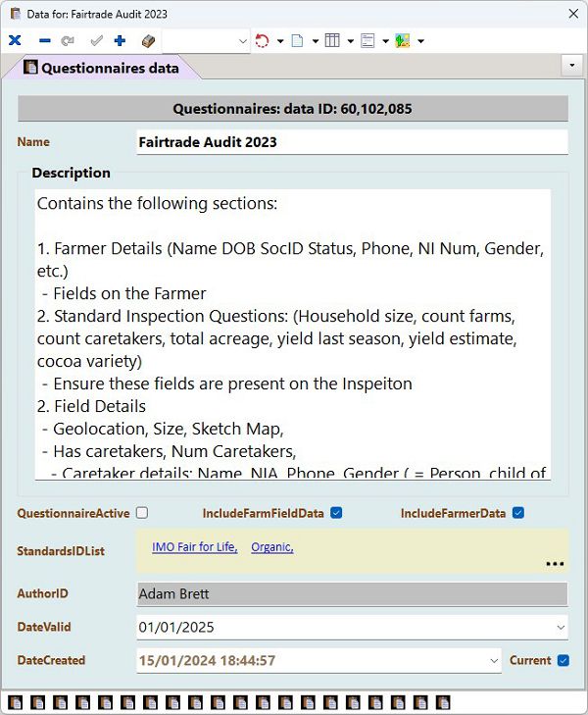588x715 pixels.
Task: Click the grey redo arrow icon
Action: (68, 41)
